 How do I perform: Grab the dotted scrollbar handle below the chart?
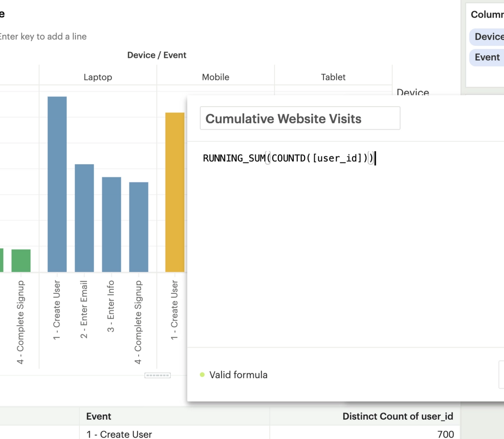pyautogui.click(x=157, y=375)
